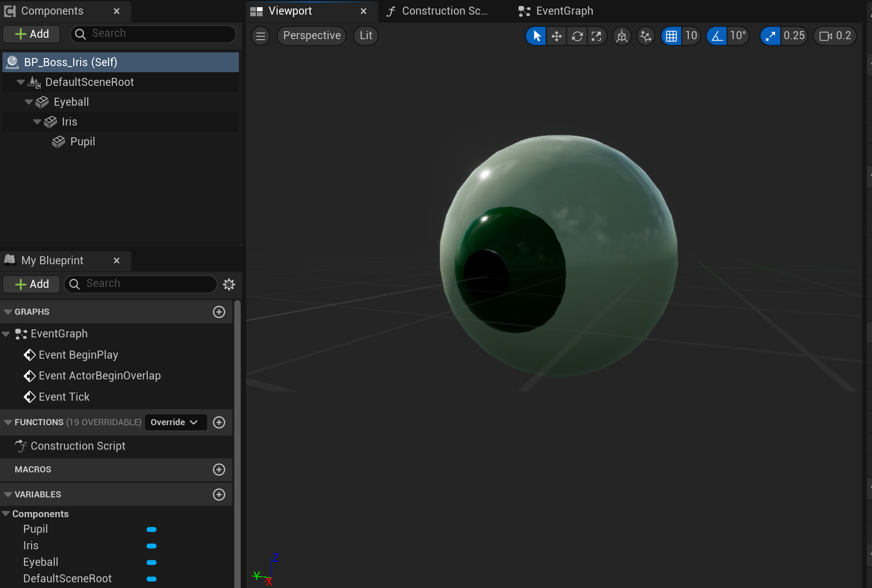The height and width of the screenshot is (588, 872).
Task: Click the Eyeball static mesh component icon
Action: pos(42,102)
